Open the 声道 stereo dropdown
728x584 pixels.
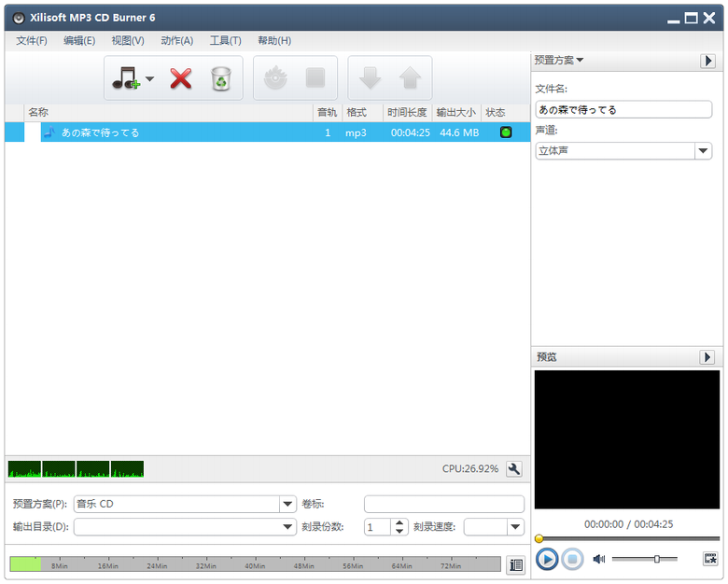point(703,151)
